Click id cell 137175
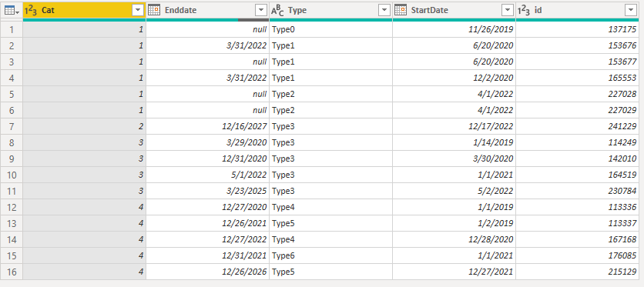The image size is (644, 287). [577, 29]
